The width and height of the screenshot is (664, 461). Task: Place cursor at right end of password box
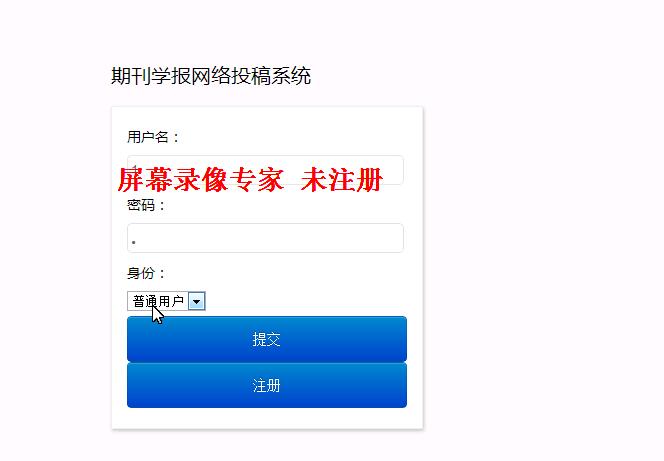[396, 238]
